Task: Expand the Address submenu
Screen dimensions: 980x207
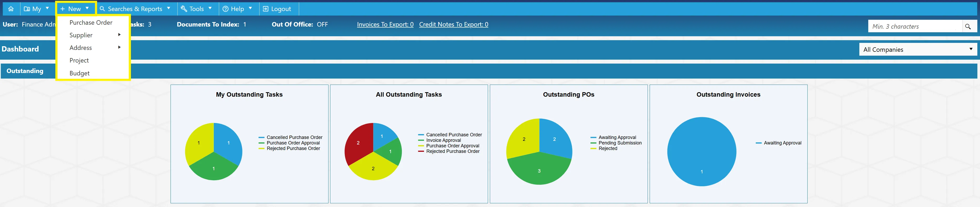Action: point(93,48)
